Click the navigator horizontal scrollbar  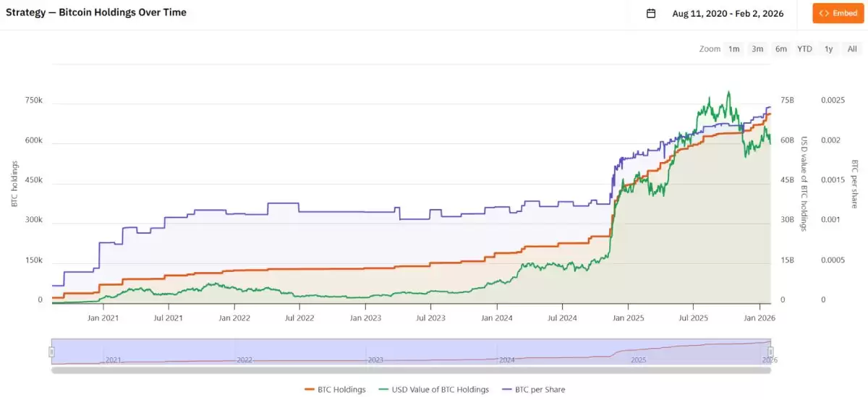[x=411, y=370]
